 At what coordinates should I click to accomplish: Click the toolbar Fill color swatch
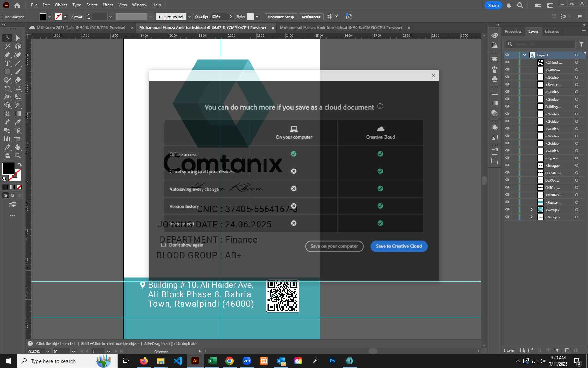(8, 169)
